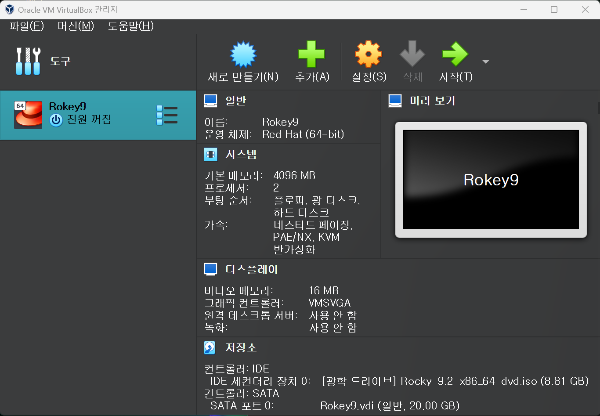Click the 'PAE/NX, KVM' acceleration text
Image resolution: width=600 pixels, height=416 pixels.
[x=307, y=237]
